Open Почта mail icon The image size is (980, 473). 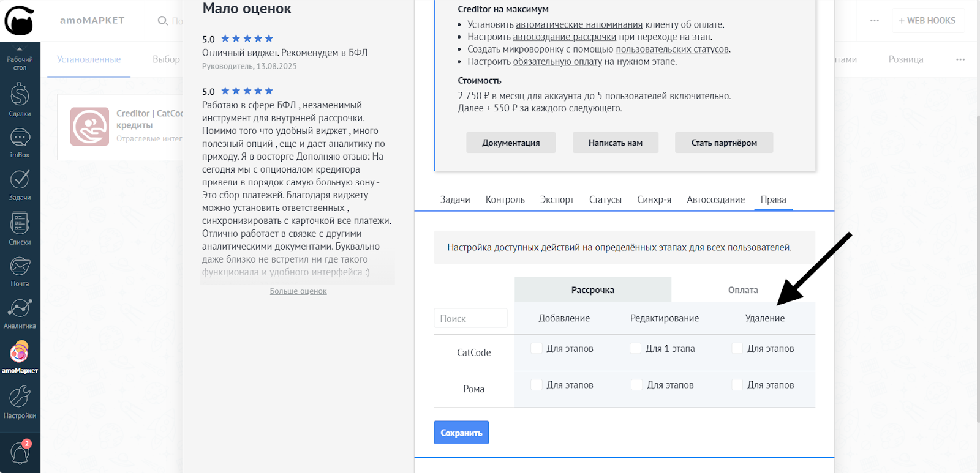(x=20, y=270)
